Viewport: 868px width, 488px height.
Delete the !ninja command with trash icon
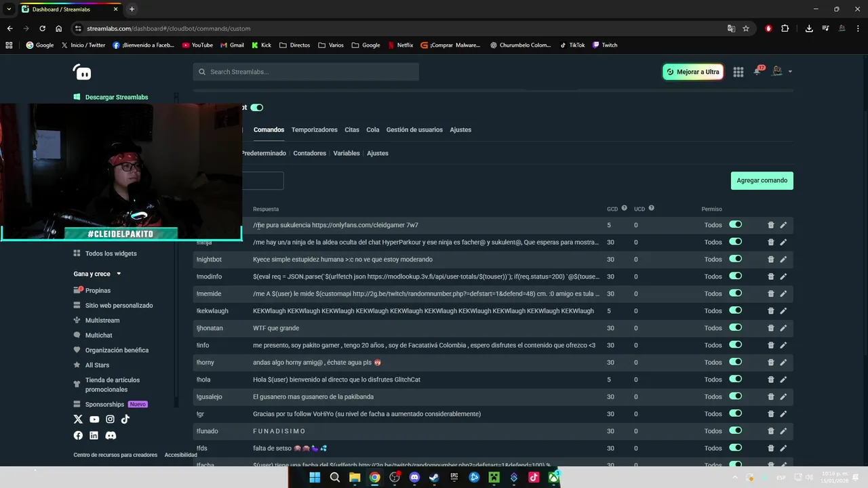point(771,242)
